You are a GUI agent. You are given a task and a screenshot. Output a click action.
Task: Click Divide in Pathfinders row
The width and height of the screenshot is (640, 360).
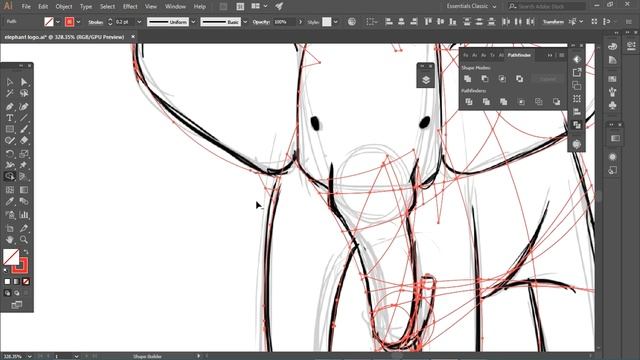(469, 102)
